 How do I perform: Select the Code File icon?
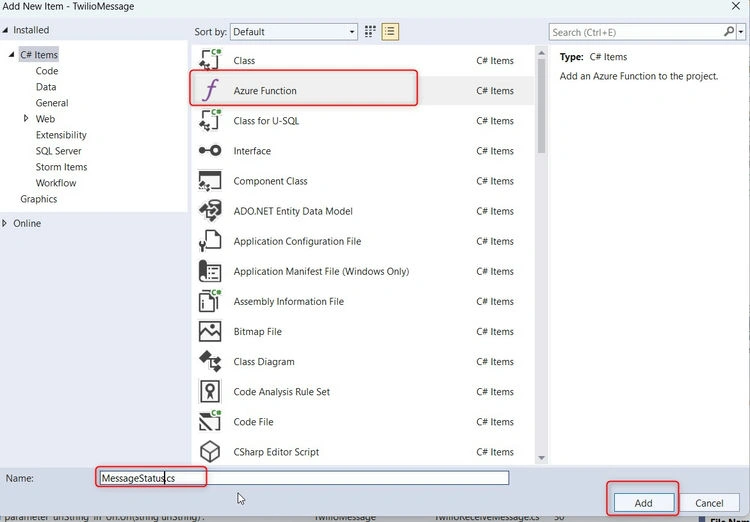point(210,422)
